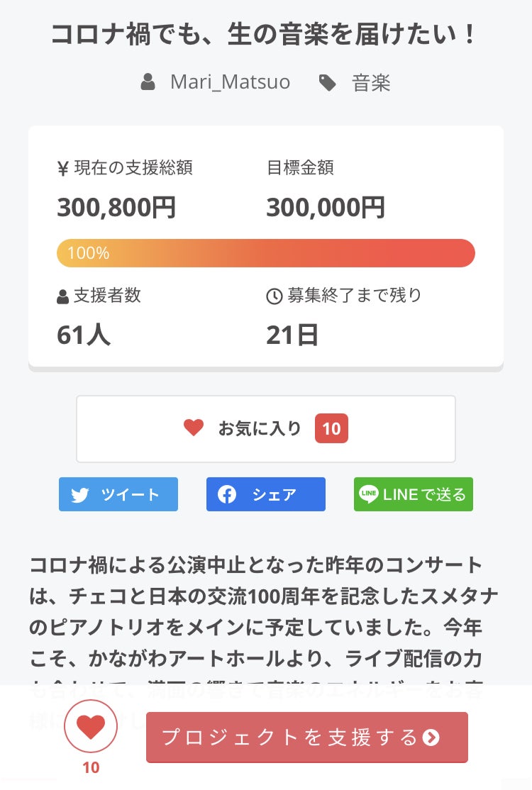This screenshot has height=790, width=532.
Task: Click the yen icon beside 現在の支援総額
Action: (63, 168)
